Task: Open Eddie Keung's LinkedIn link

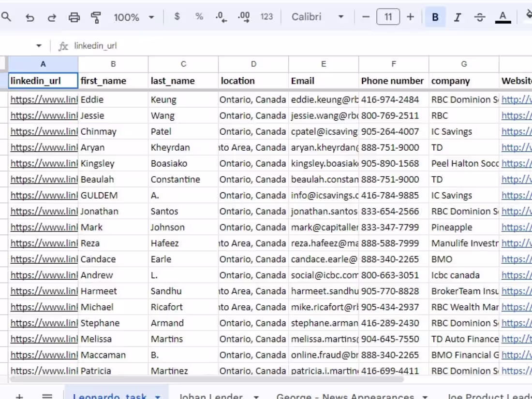Action: tap(43, 100)
